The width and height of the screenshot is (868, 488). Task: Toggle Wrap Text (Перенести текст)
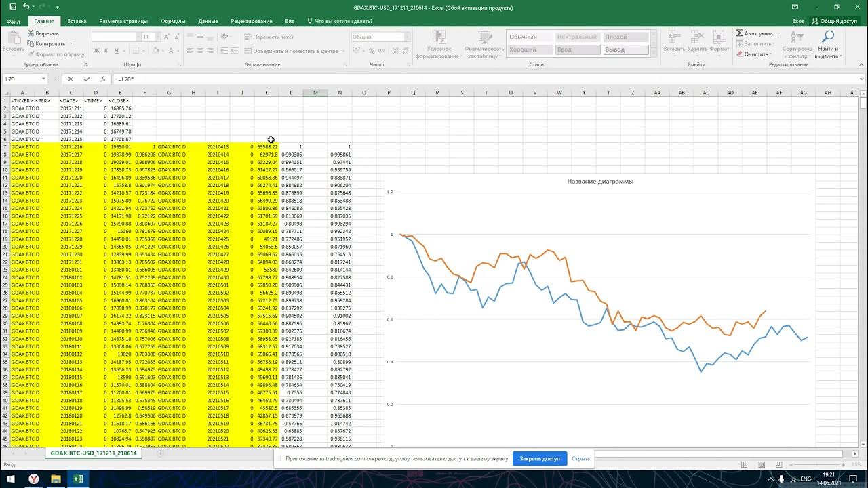point(269,37)
